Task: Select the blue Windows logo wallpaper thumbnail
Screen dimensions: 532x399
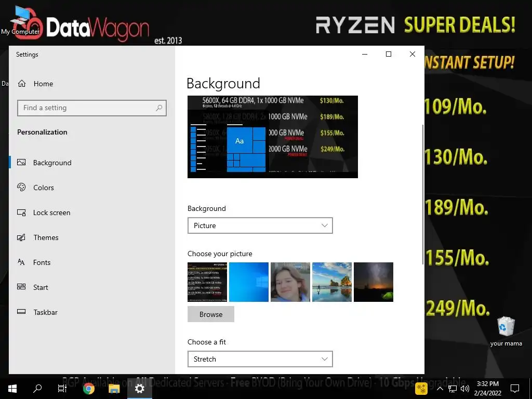Action: [249, 282]
